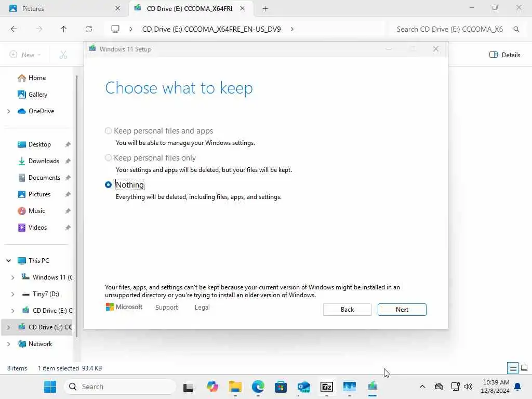Collapse the This PC tree node

[x=8, y=261]
